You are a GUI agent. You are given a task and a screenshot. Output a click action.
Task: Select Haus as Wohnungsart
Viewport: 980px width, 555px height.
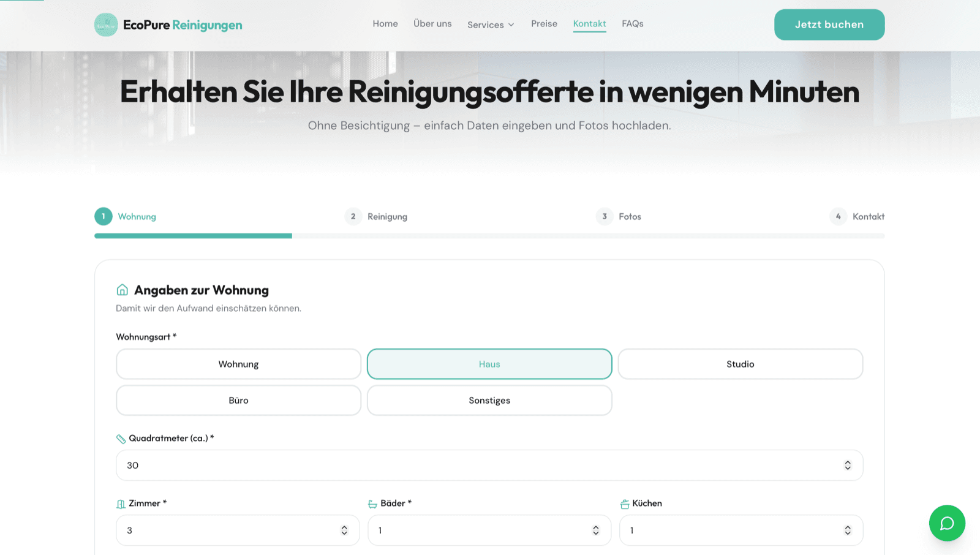coord(489,364)
